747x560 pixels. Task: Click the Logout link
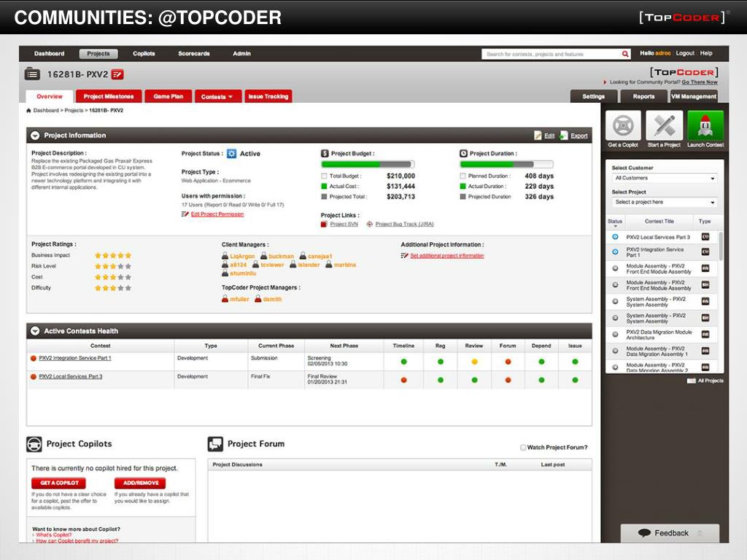click(x=684, y=53)
